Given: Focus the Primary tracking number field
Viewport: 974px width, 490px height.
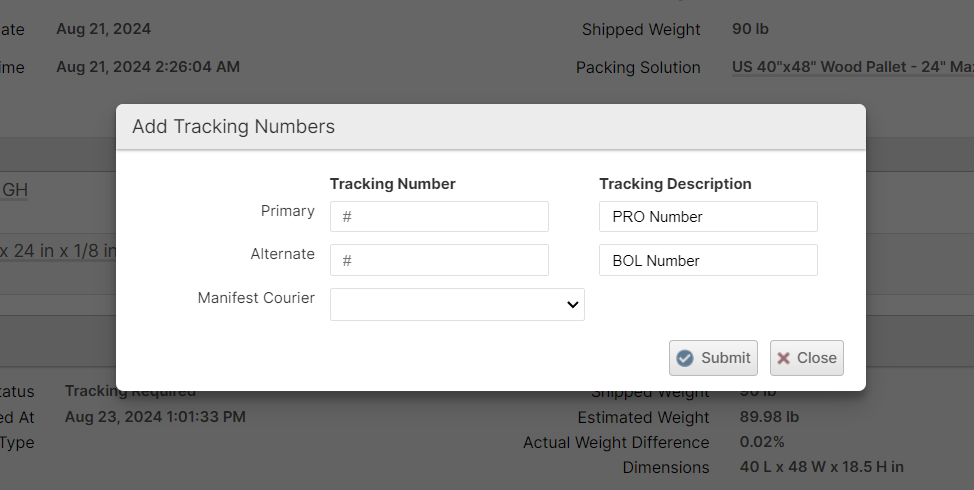Looking at the screenshot, I should click(x=440, y=217).
